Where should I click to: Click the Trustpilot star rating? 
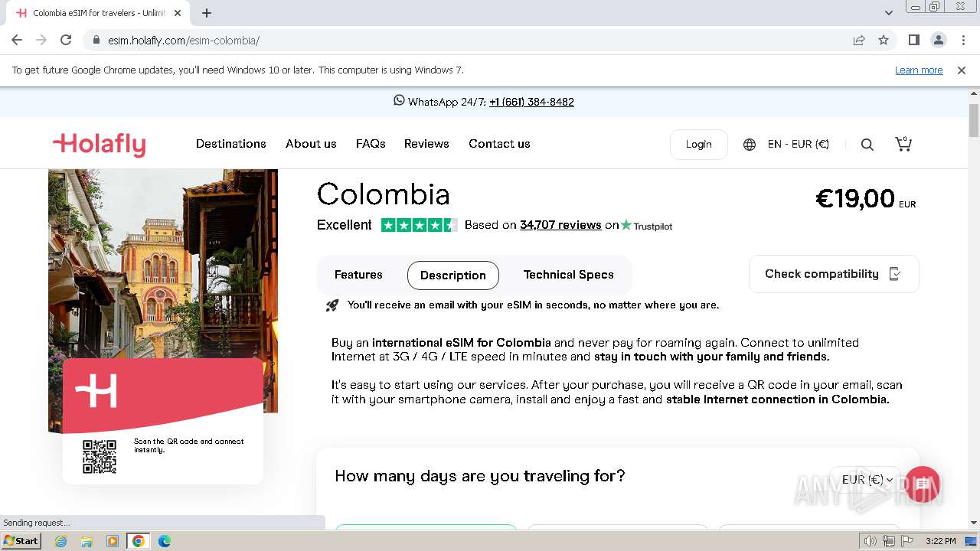point(419,225)
